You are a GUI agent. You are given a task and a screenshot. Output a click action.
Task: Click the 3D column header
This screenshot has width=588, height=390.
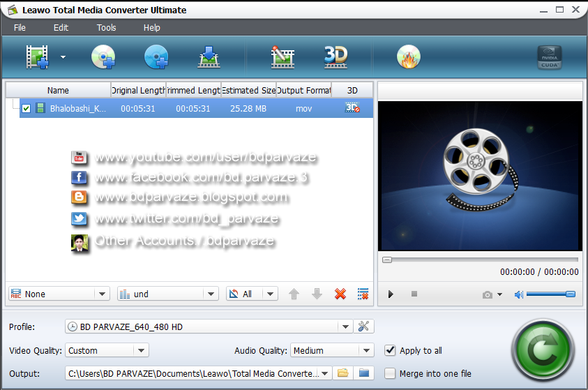pos(352,91)
